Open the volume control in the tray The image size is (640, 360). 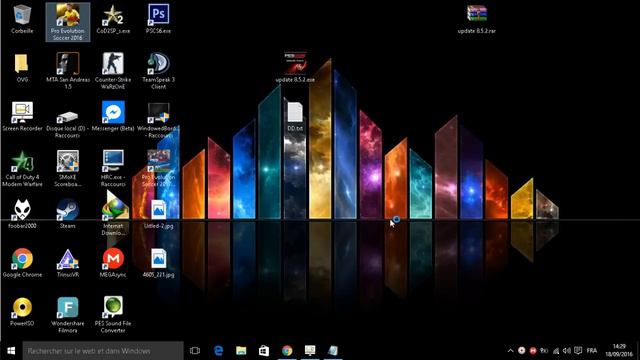(x=567, y=351)
